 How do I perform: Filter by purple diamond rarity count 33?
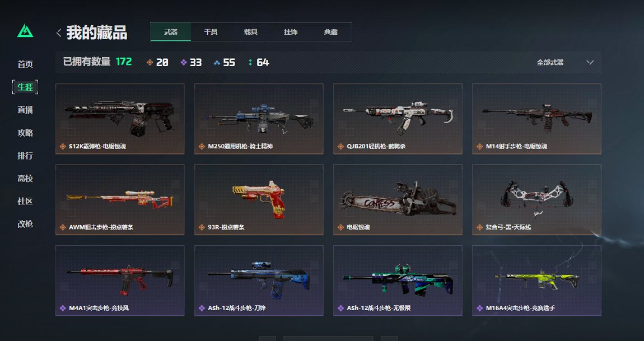click(x=192, y=63)
